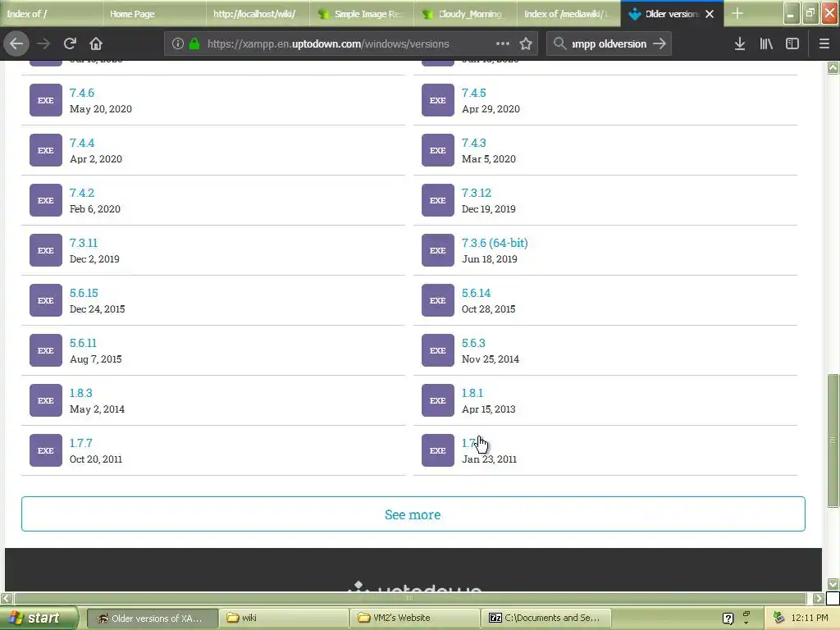Viewport: 840px width, 630px height.
Task: Click EXE icon for version 7.4.5
Action: click(x=438, y=100)
